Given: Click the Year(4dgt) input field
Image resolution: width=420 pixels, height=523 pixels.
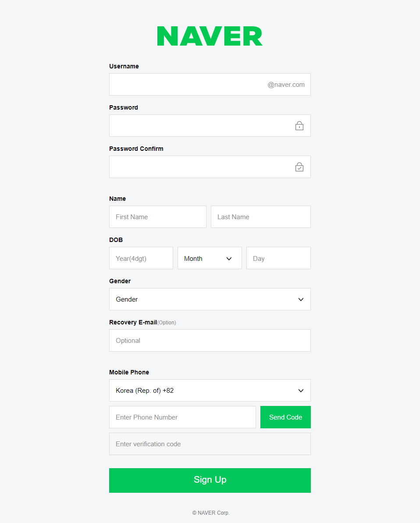Looking at the screenshot, I should [141, 258].
